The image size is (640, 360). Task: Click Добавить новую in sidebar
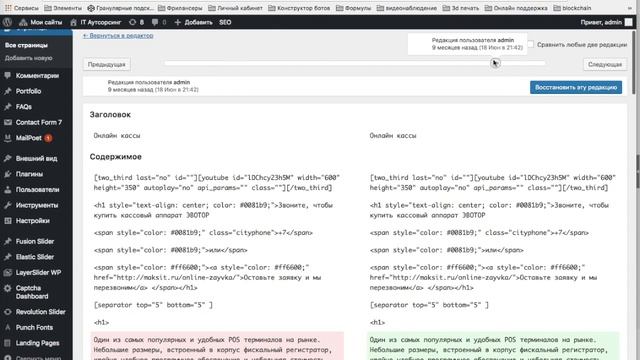(x=29, y=58)
